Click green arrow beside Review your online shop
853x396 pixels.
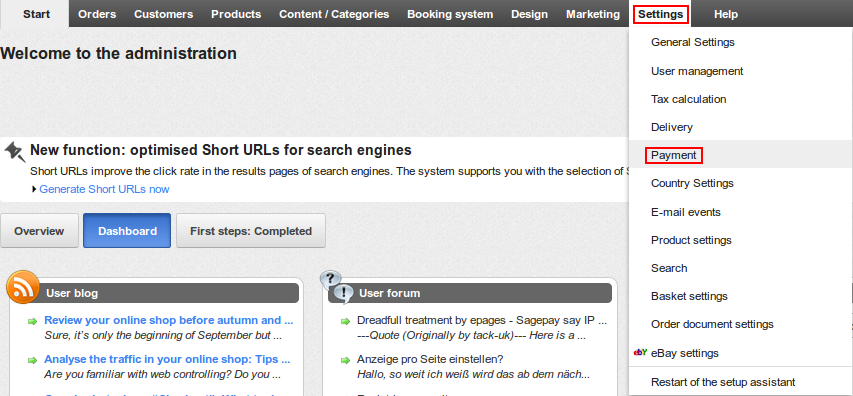[x=33, y=321]
